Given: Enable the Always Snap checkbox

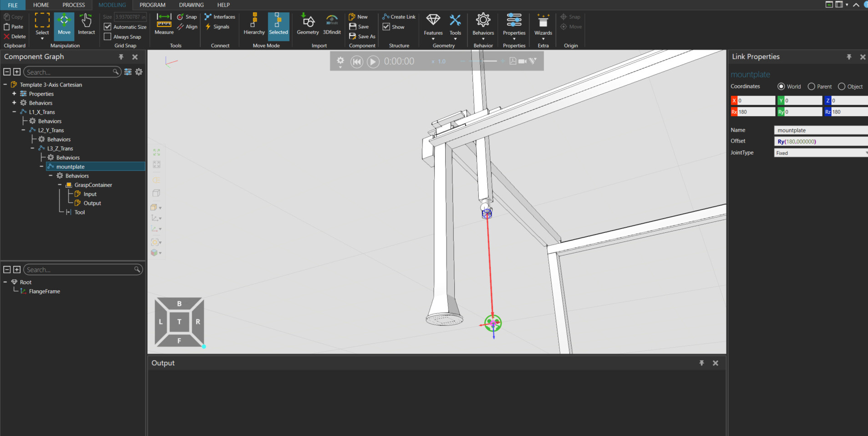Looking at the screenshot, I should [x=108, y=37].
